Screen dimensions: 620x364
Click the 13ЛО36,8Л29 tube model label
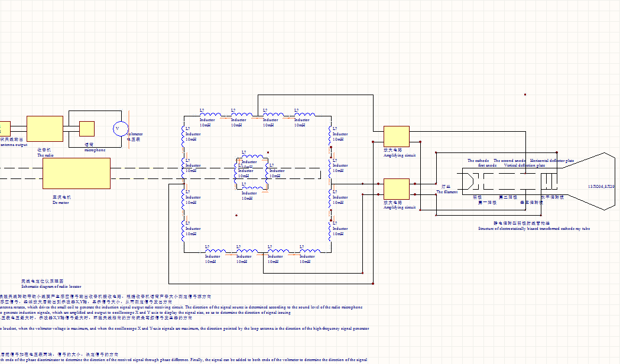coord(602,187)
